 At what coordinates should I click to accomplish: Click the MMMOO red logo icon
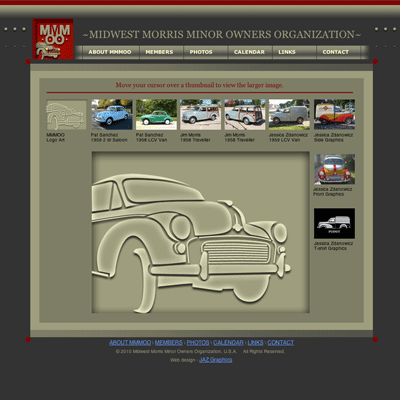click(53, 39)
